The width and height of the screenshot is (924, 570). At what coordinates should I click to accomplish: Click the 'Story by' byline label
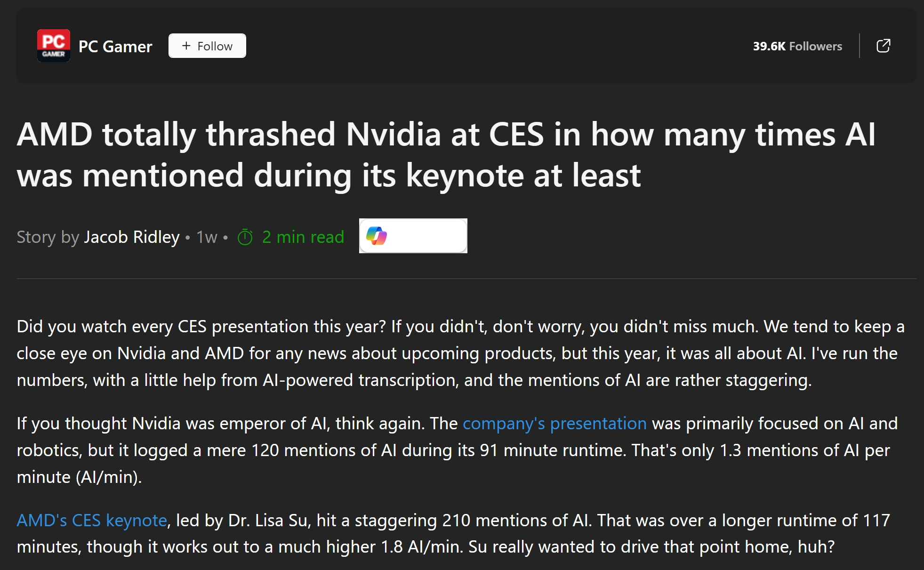48,237
